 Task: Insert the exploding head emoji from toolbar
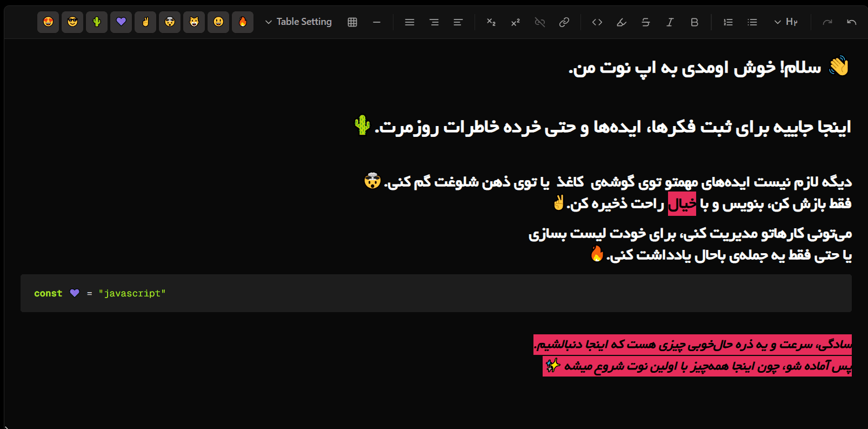pyautogui.click(x=170, y=22)
